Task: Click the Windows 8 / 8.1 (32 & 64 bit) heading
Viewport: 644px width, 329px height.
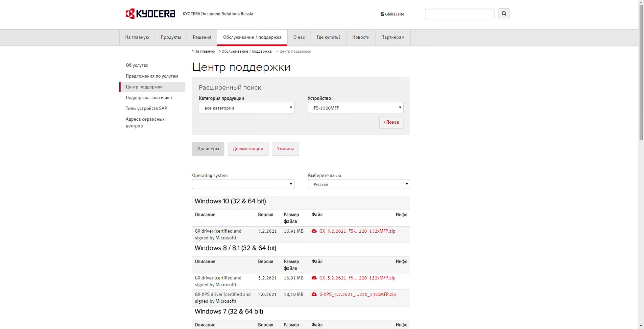Action: click(235, 248)
